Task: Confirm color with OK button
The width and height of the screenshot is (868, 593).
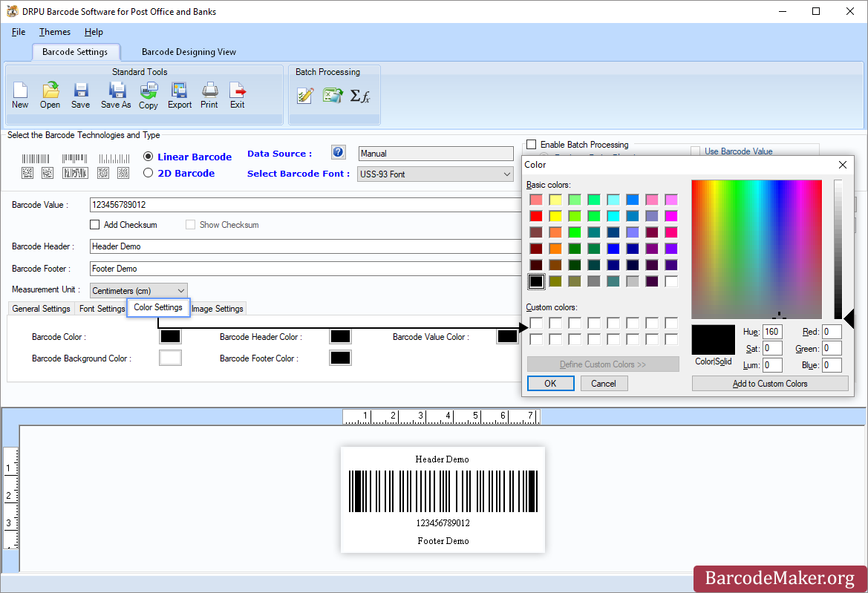Action: (550, 384)
